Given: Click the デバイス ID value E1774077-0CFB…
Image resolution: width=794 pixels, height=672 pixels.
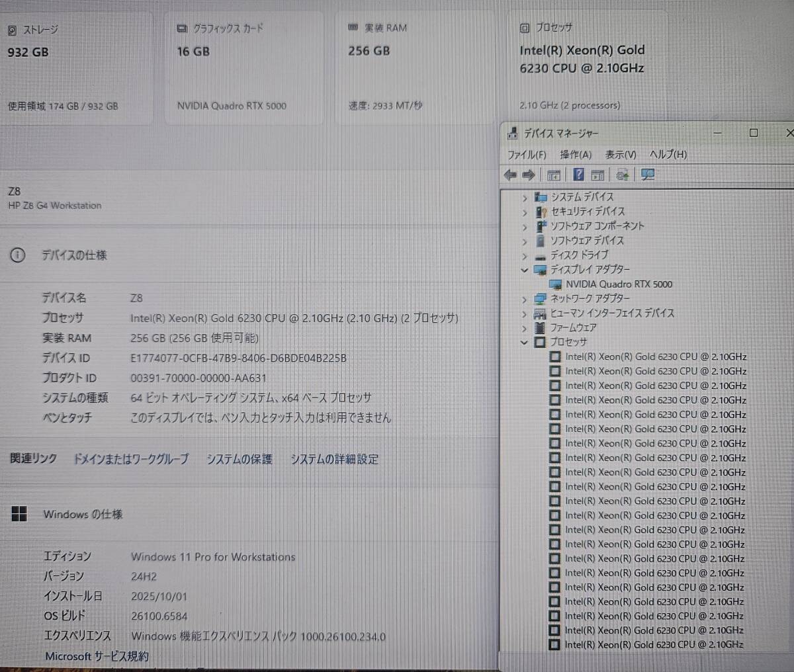Looking at the screenshot, I should [238, 358].
